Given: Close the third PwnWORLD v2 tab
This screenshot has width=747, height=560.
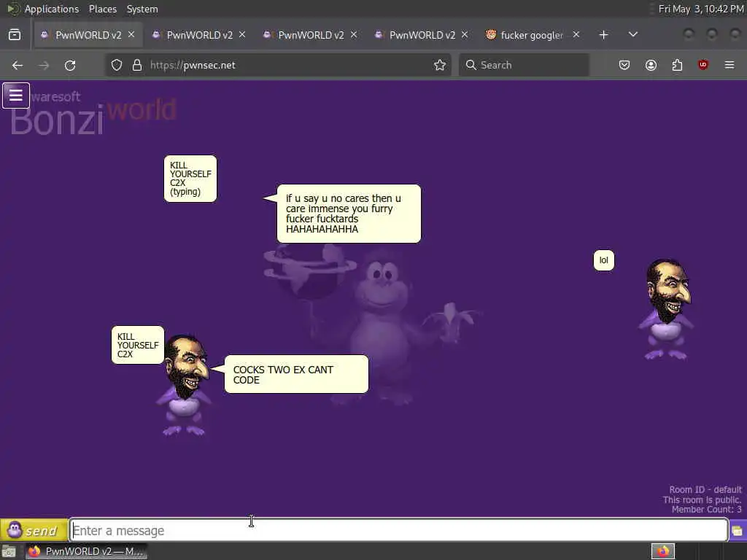Looking at the screenshot, I should 354,35.
